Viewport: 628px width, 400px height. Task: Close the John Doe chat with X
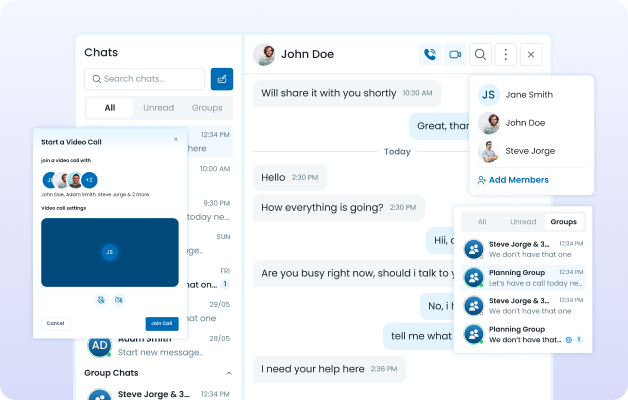click(532, 55)
